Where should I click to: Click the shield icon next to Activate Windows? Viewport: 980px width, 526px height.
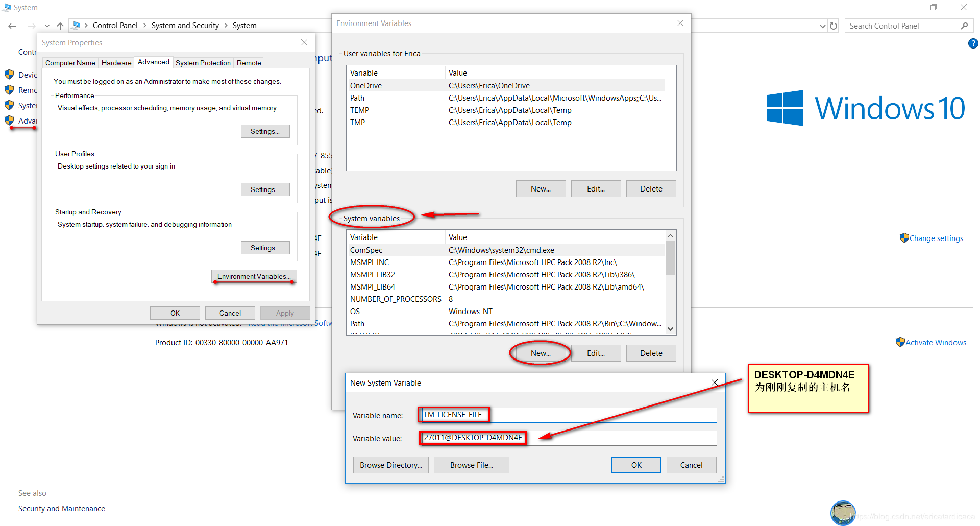(x=900, y=342)
